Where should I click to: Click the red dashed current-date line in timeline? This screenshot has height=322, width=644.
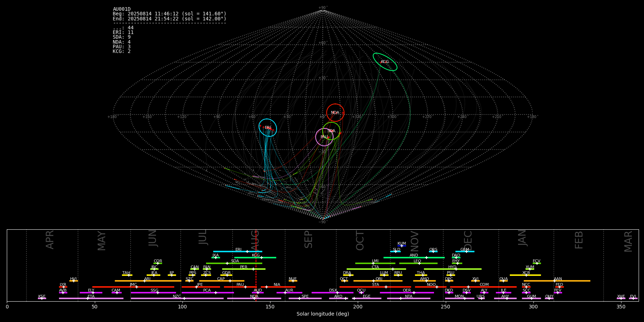click(256, 265)
